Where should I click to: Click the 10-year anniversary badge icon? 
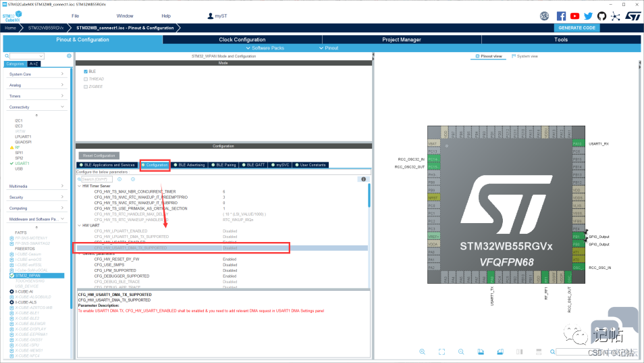click(x=544, y=16)
